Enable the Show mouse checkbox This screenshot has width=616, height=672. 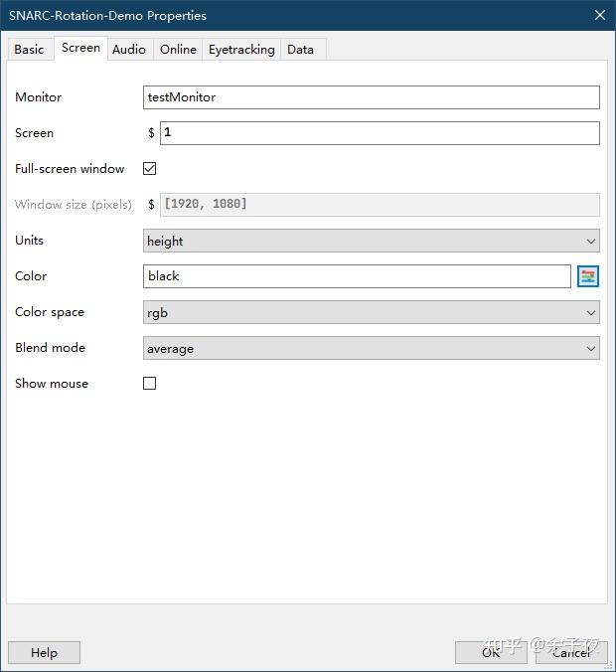[x=150, y=384]
